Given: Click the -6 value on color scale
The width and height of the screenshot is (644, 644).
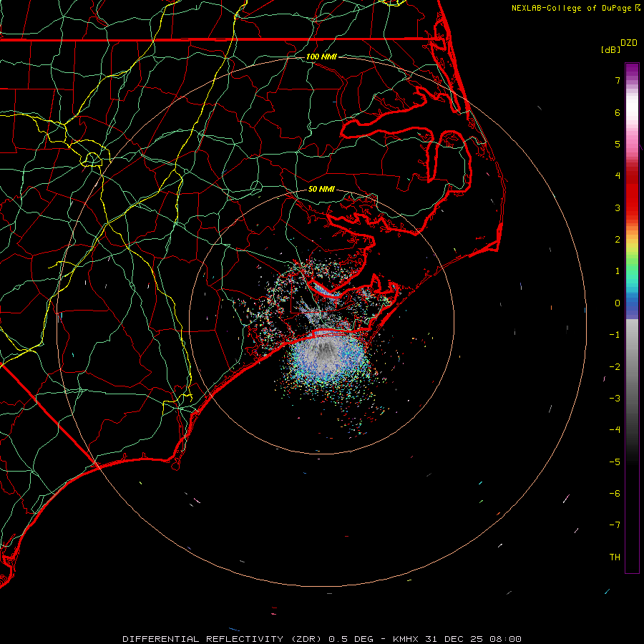Looking at the screenshot, I should 615,494.
